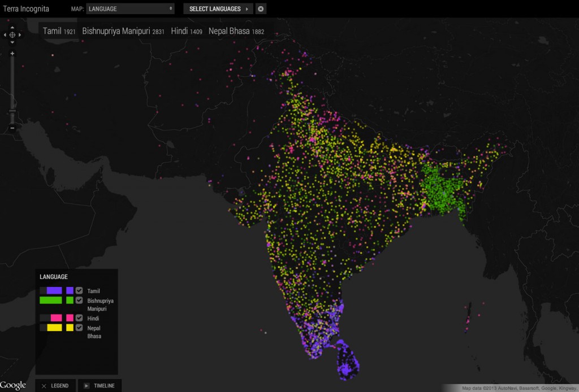Screen dimensions: 579x392
Task: Clear selected languages with the X icon
Action: (261, 9)
